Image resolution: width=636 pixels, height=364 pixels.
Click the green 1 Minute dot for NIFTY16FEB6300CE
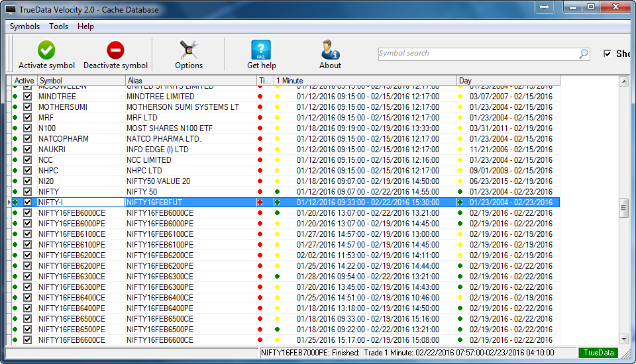(278, 277)
